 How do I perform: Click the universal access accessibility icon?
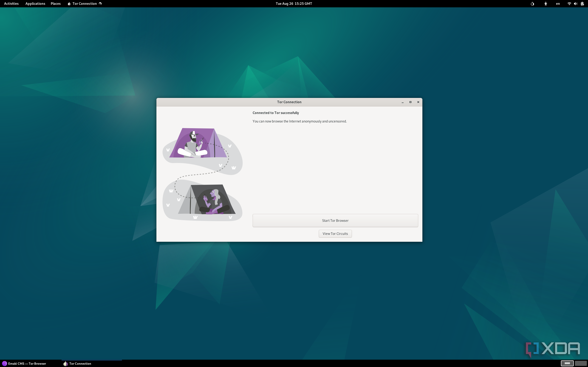[x=545, y=4]
